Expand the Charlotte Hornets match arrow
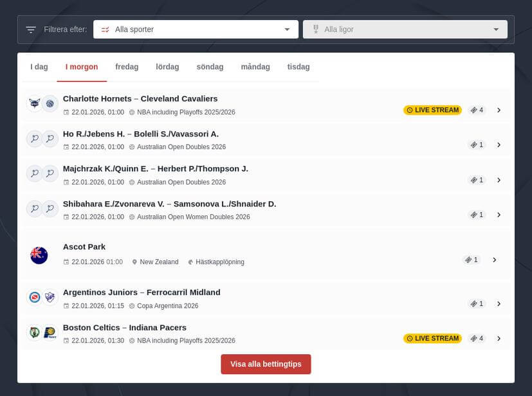The image size is (532, 396). [499, 110]
